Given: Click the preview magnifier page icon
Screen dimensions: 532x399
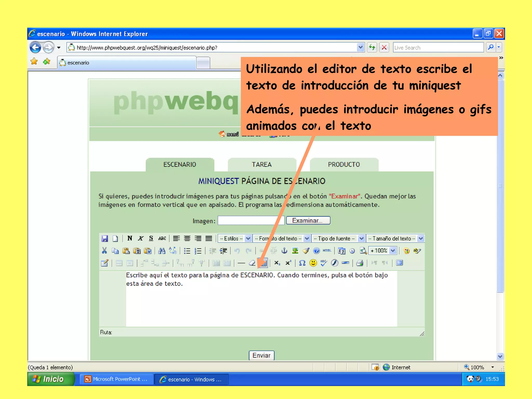Looking at the screenshot, I should tap(363, 251).
